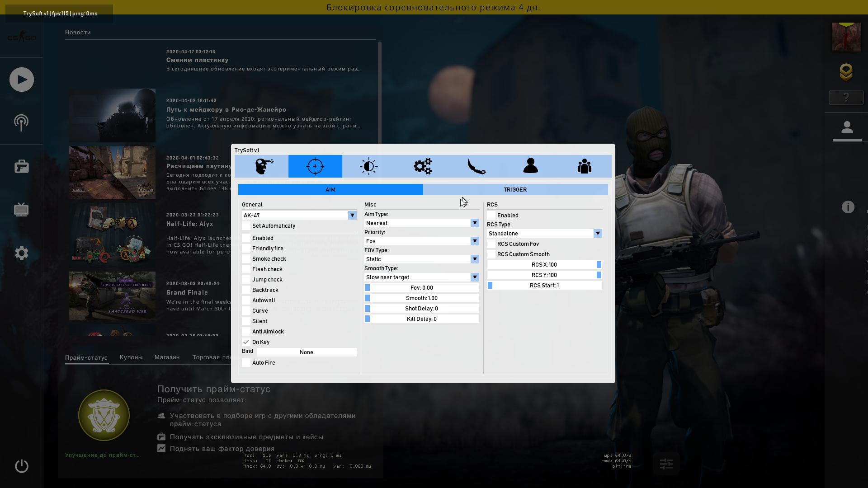The width and height of the screenshot is (868, 488).
Task: Click the power quit icon at bottom left
Action: [x=21, y=466]
